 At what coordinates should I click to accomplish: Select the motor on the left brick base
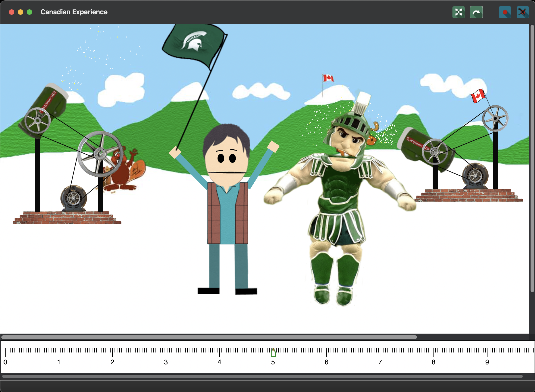pyautogui.click(x=73, y=198)
